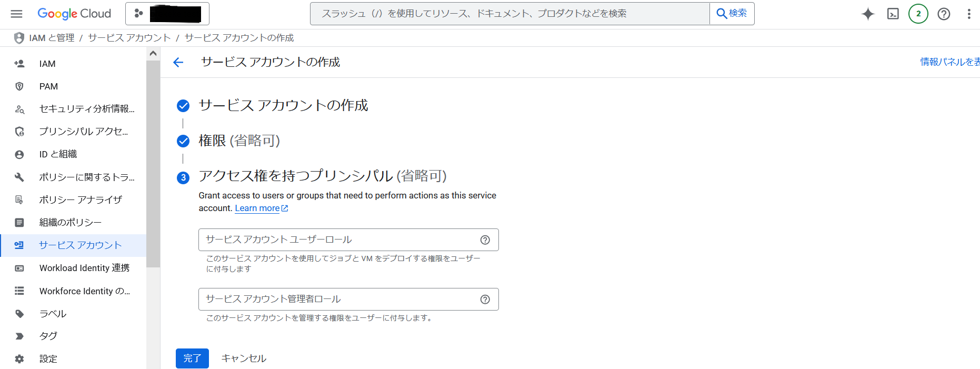Open the main navigation hamburger menu
This screenshot has height=369, width=980.
pos(16,14)
